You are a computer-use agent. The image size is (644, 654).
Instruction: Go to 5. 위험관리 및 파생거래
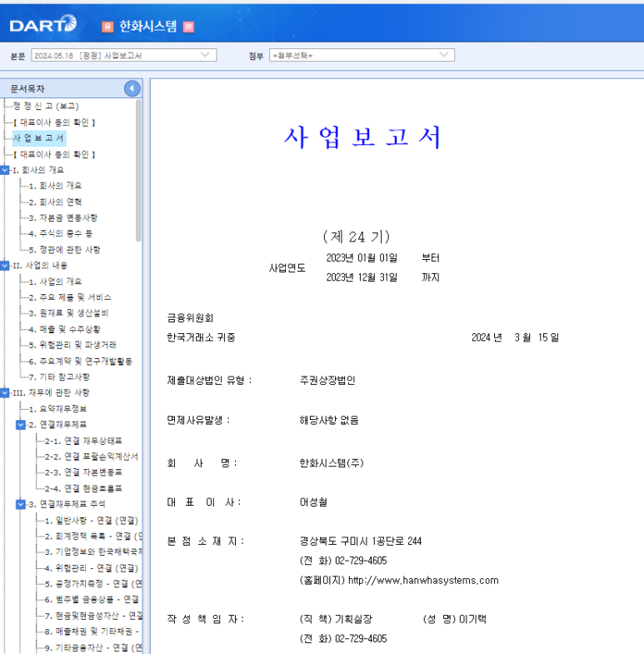tap(72, 345)
